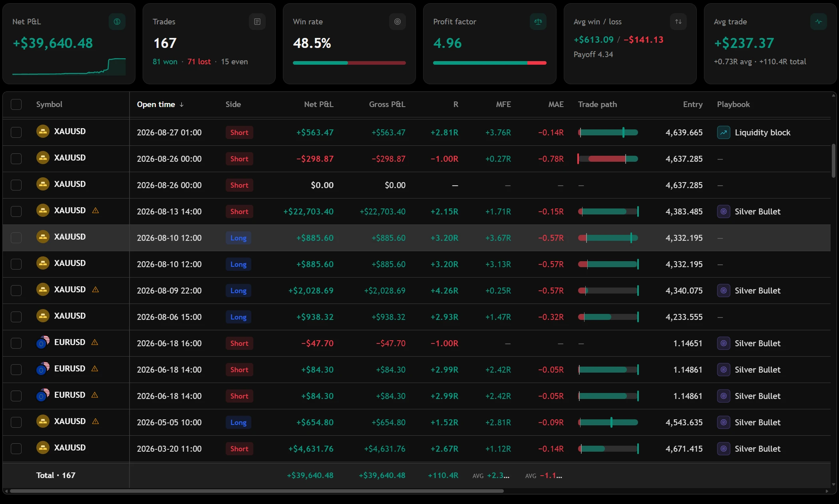Image resolution: width=839 pixels, height=504 pixels.
Task: Click the gold icon in the 2026-08-06 XAUUSD row
Action: pos(43,316)
